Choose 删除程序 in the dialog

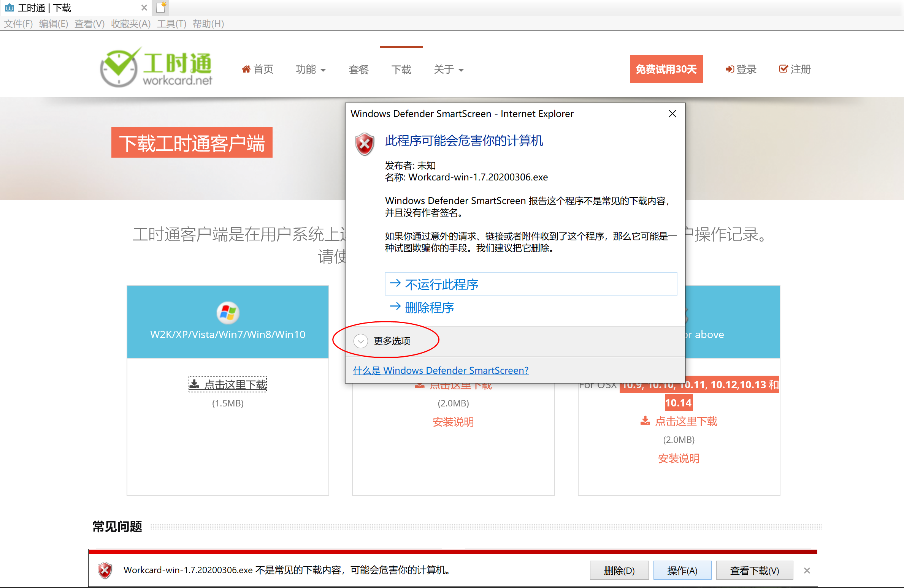tap(429, 307)
